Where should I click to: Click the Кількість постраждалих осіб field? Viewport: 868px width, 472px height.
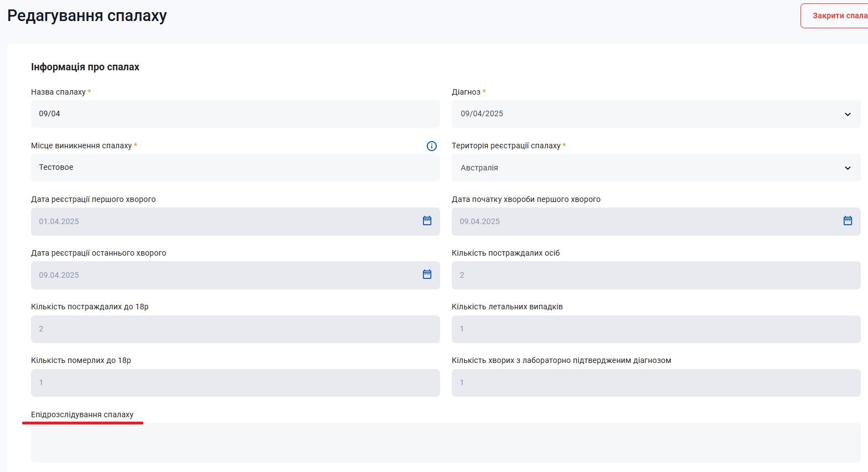coord(656,275)
